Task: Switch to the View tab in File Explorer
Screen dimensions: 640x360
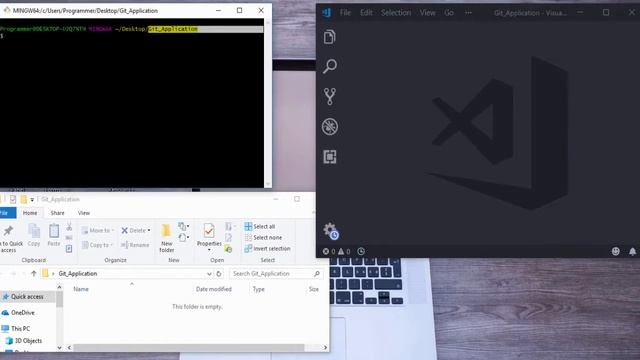Action: [x=84, y=213]
